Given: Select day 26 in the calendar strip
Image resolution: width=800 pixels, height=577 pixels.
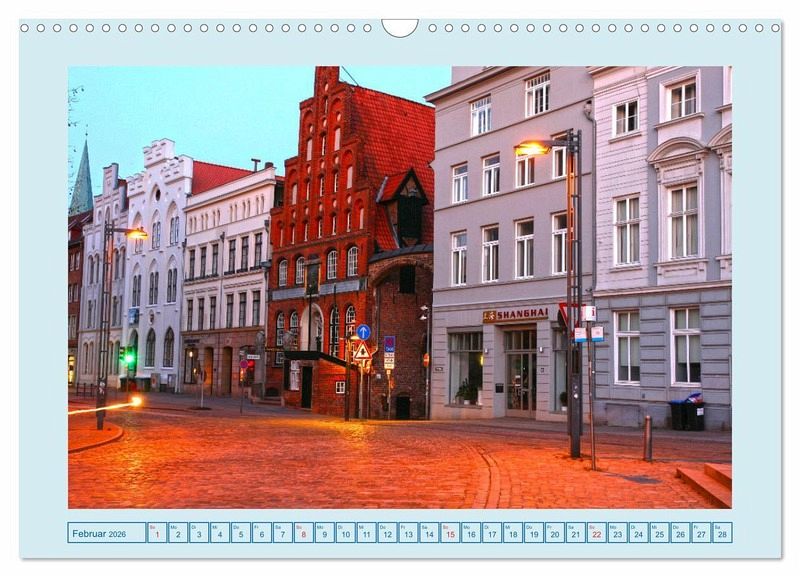Looking at the screenshot, I should pos(680,532).
